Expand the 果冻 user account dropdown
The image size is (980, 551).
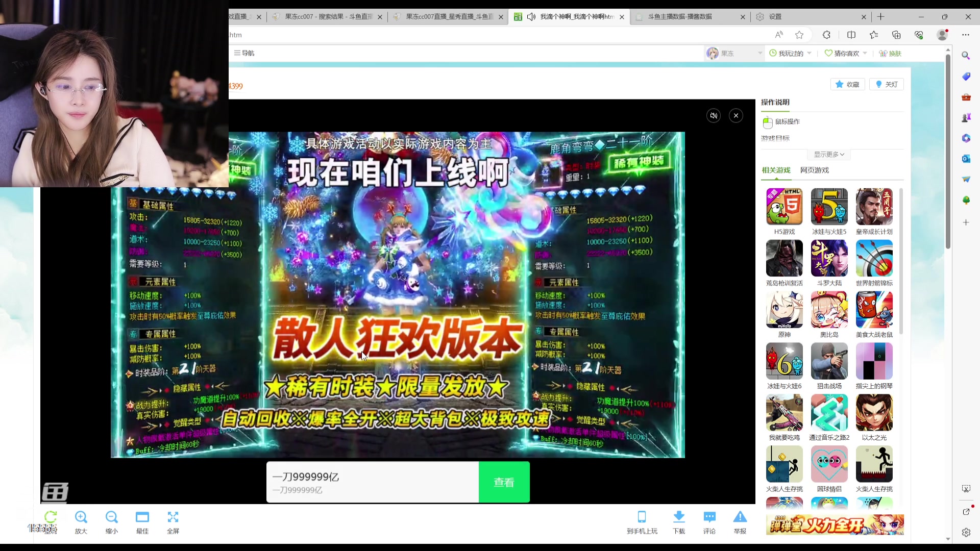(x=734, y=53)
